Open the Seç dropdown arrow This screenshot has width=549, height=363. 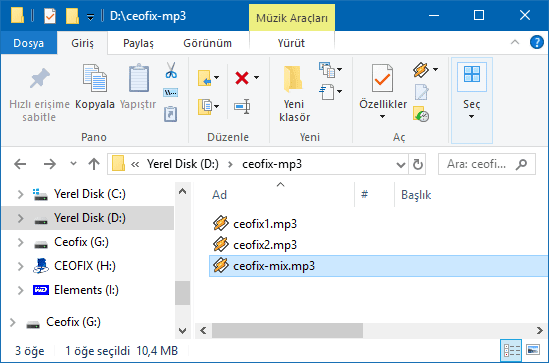472,117
